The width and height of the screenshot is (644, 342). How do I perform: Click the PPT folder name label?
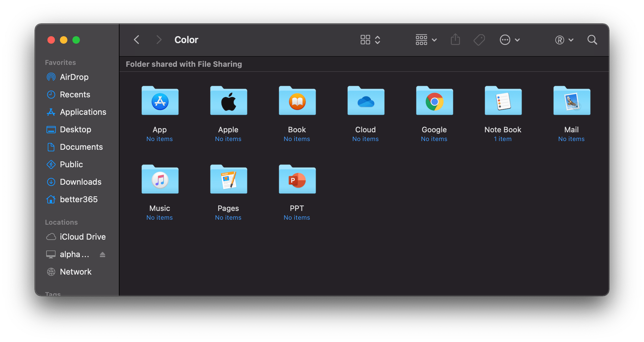tap(297, 208)
